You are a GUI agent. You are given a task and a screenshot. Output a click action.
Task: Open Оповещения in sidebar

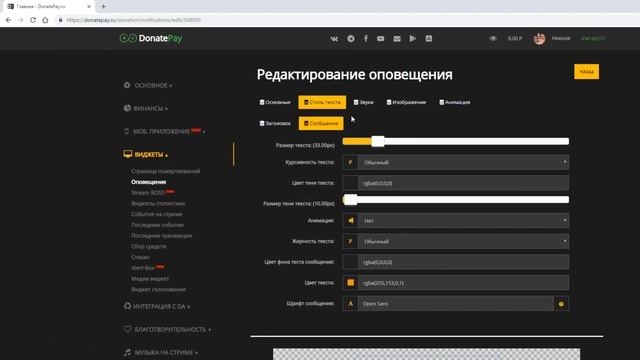tap(149, 182)
